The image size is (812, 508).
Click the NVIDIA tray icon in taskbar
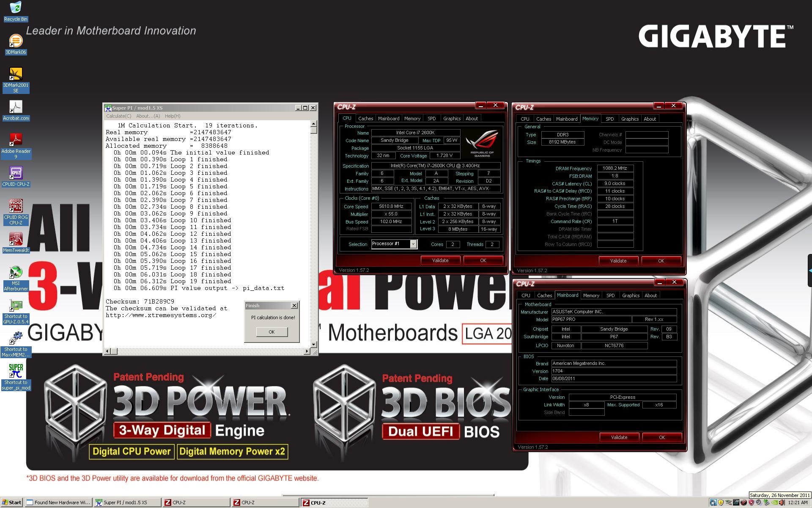(774, 502)
